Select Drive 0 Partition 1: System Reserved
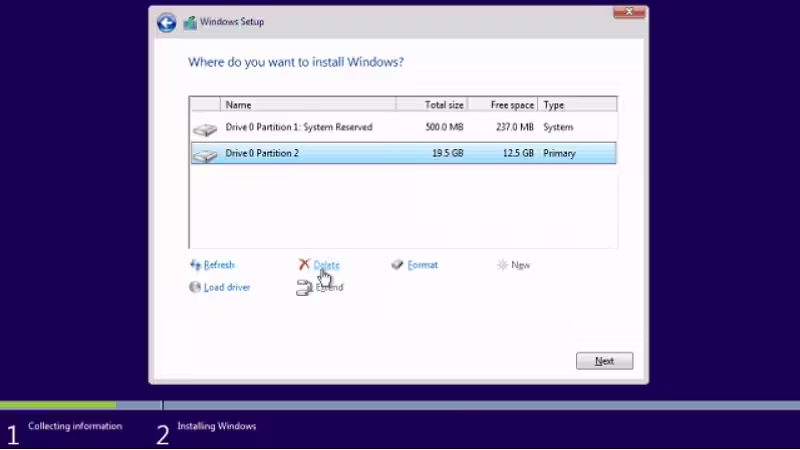Viewport: 800px width, 450px height. 299,127
